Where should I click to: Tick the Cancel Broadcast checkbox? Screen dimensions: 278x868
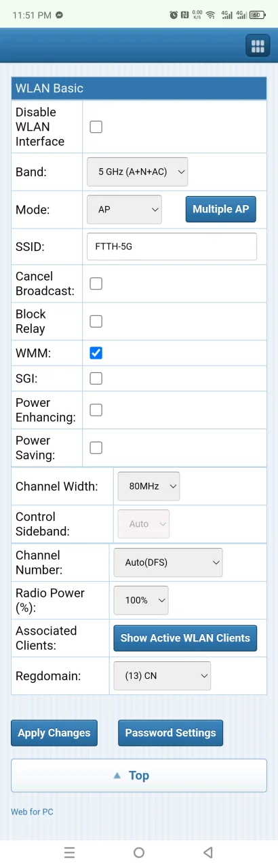tap(96, 283)
